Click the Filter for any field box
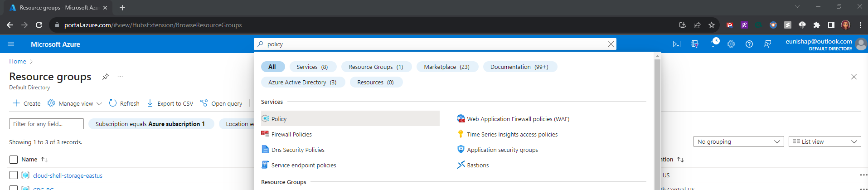 coord(46,124)
